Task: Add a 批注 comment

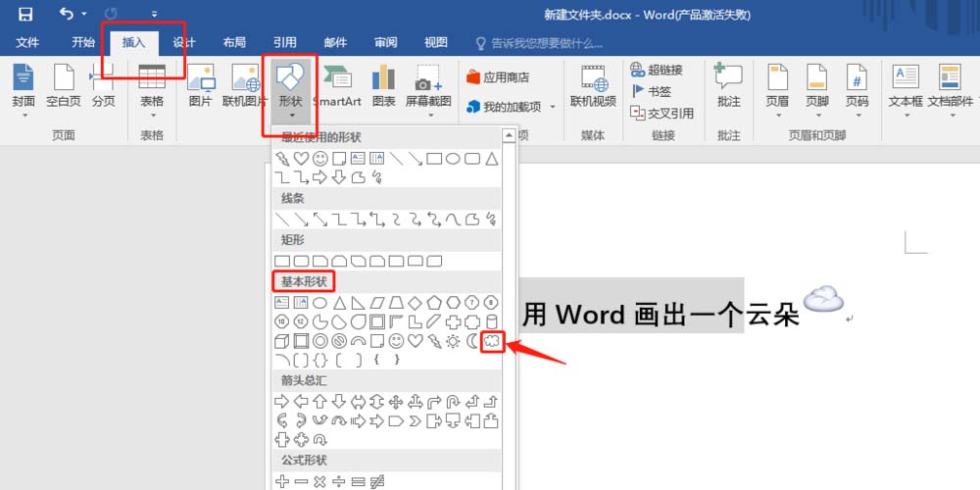Action: click(729, 85)
